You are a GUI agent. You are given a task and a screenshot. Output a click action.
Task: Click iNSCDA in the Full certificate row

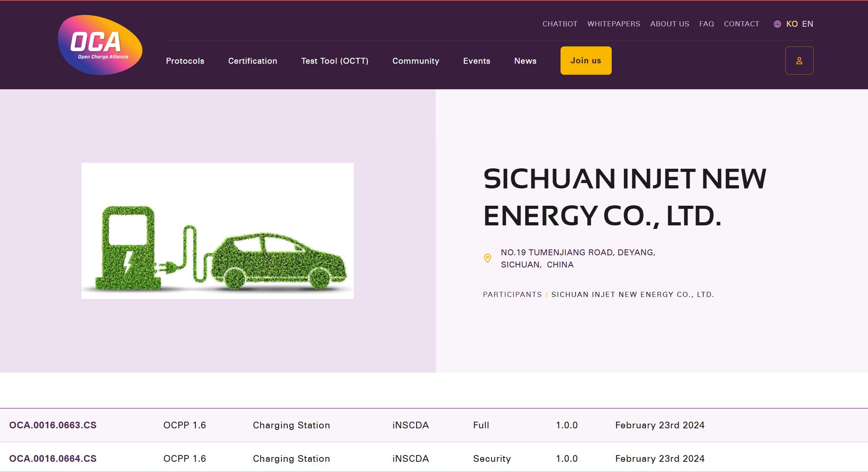coord(411,425)
